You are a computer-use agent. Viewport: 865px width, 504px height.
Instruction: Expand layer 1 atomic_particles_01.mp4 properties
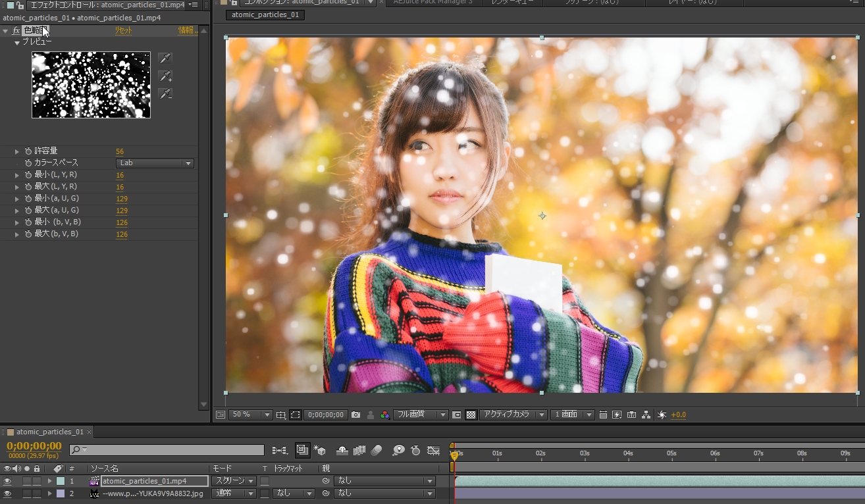pyautogui.click(x=49, y=481)
